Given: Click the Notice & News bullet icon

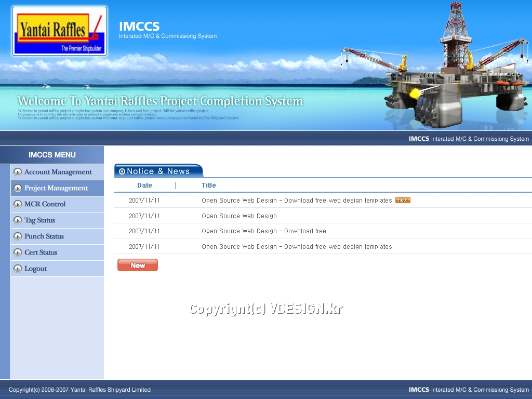Looking at the screenshot, I should [122, 171].
